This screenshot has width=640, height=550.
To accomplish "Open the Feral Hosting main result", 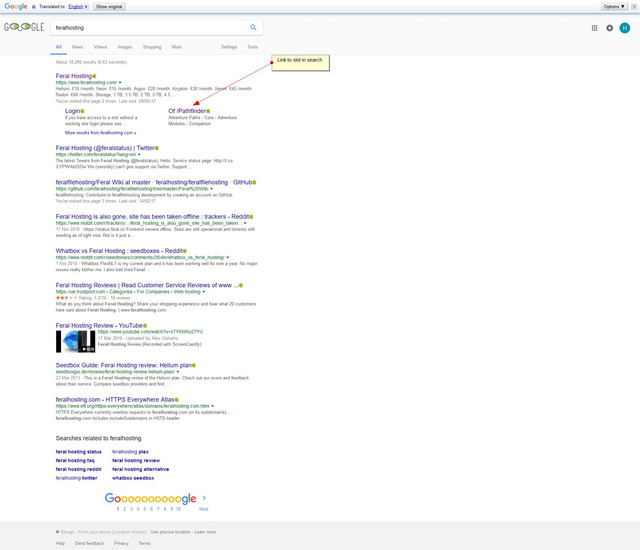I will (x=74, y=76).
